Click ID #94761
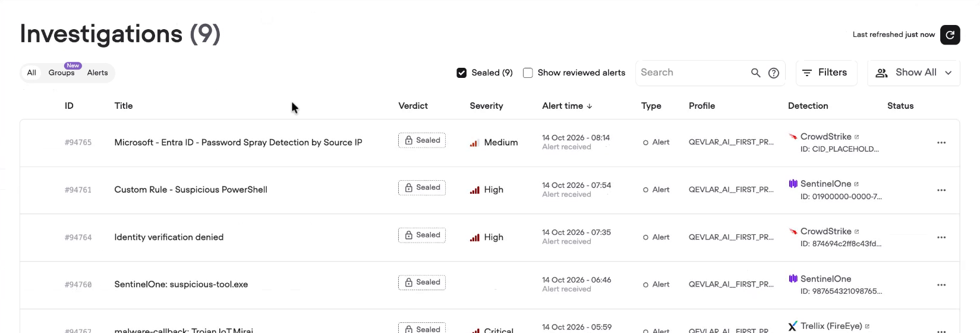The height and width of the screenshot is (333, 980). (78, 190)
